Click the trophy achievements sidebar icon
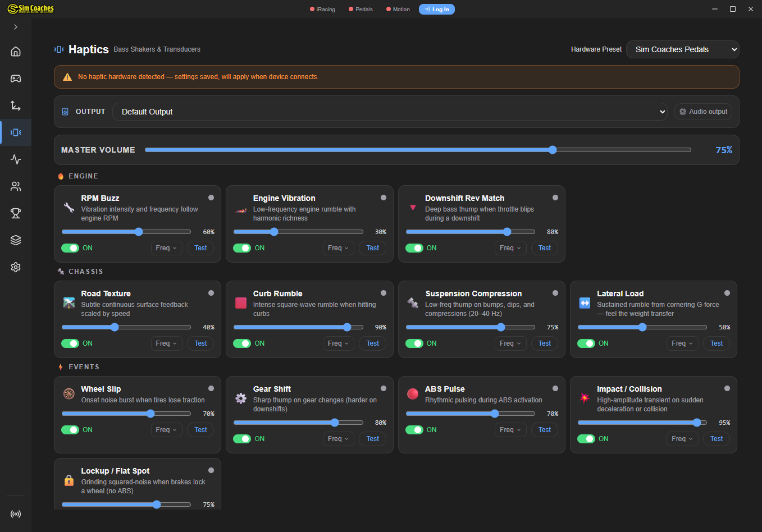This screenshot has width=762, height=532. (15, 213)
